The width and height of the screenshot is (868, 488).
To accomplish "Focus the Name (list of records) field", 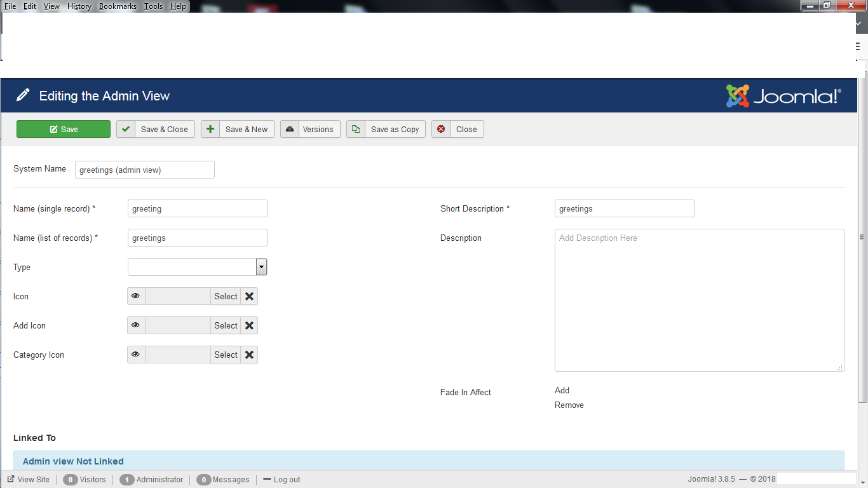I will pyautogui.click(x=198, y=238).
